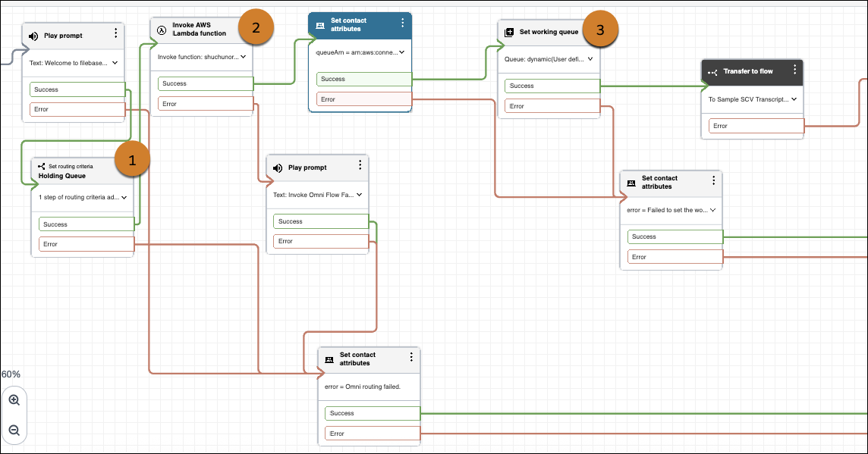
Task: Click the blue 'Set contact attributes' header title
Action: (349, 24)
